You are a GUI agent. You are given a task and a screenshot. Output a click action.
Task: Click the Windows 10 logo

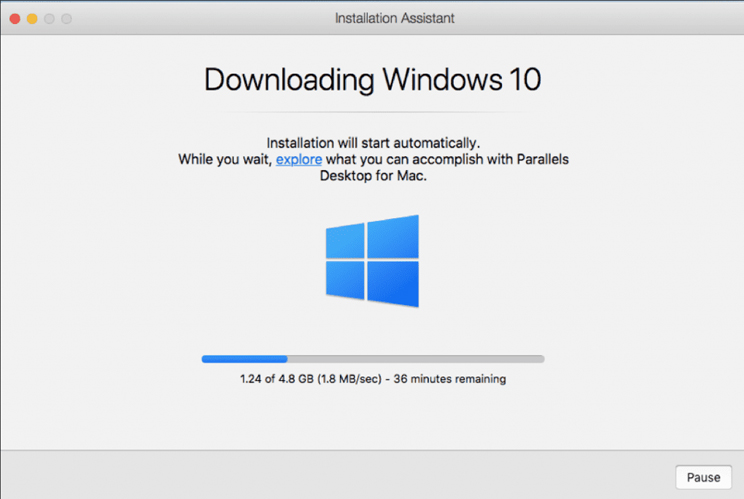(372, 262)
